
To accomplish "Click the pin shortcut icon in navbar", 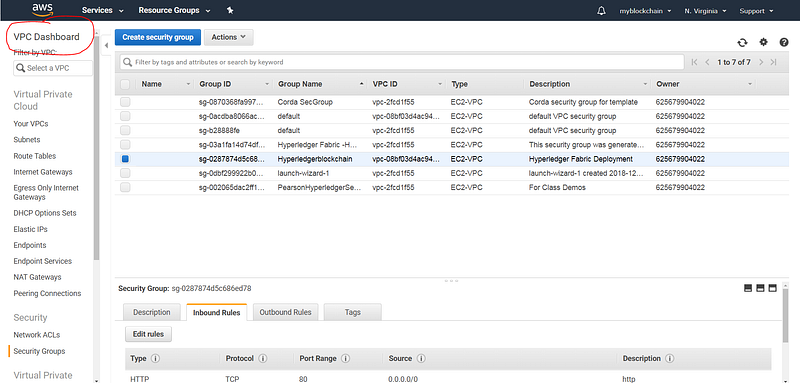I will tap(230, 10).
